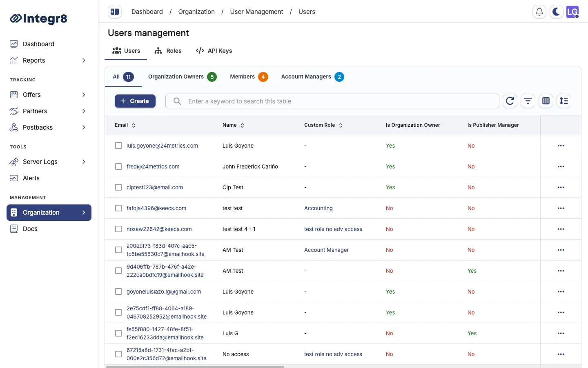Expand the Offers submenu chevron
The height and width of the screenshot is (368, 588).
point(84,94)
